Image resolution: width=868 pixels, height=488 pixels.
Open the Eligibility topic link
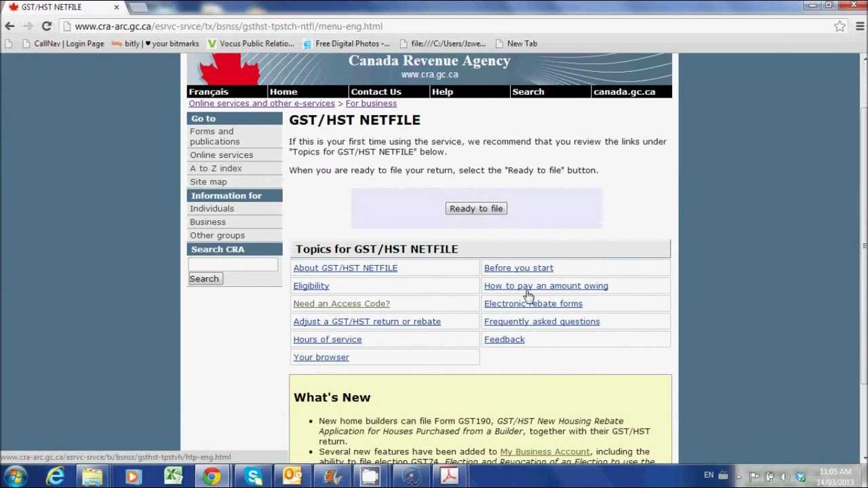click(311, 285)
